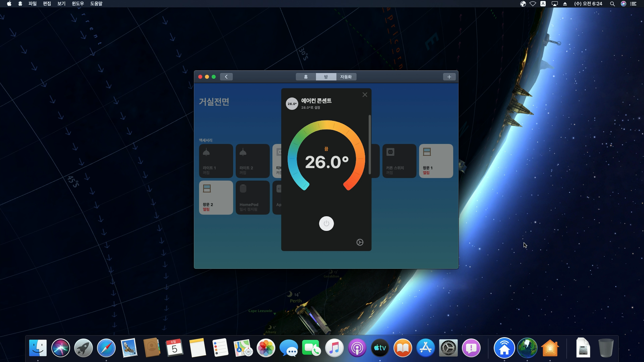Viewport: 644px width, 362px height.
Task: Close the 에어컨 콘센트 control panel
Action: pyautogui.click(x=365, y=95)
